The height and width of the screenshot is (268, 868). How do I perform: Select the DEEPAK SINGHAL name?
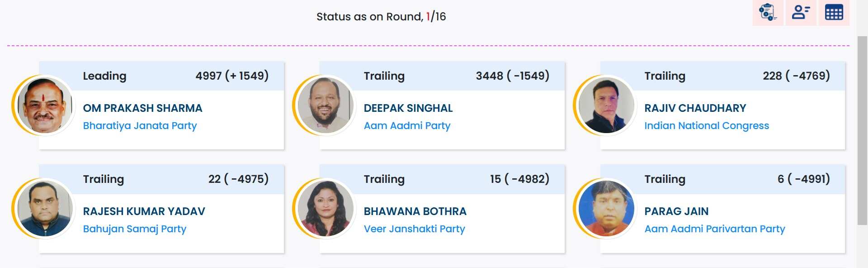[408, 108]
